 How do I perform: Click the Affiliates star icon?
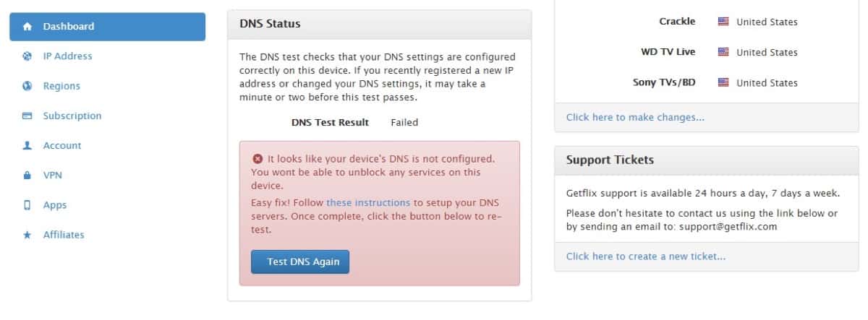(27, 235)
